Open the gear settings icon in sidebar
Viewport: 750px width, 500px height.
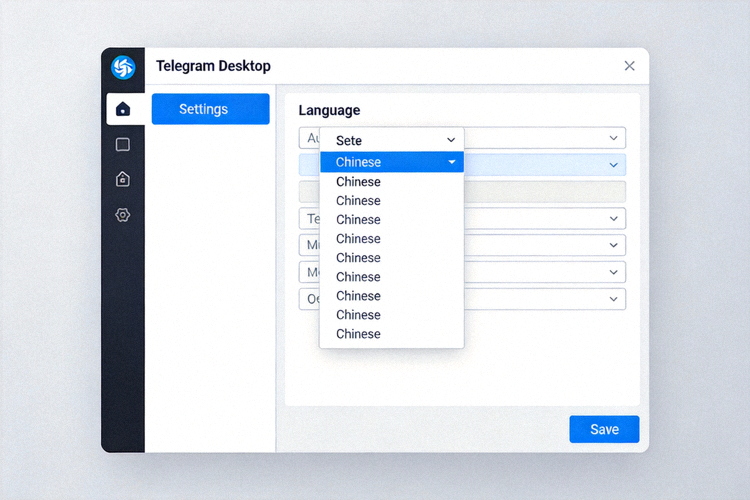[x=123, y=215]
